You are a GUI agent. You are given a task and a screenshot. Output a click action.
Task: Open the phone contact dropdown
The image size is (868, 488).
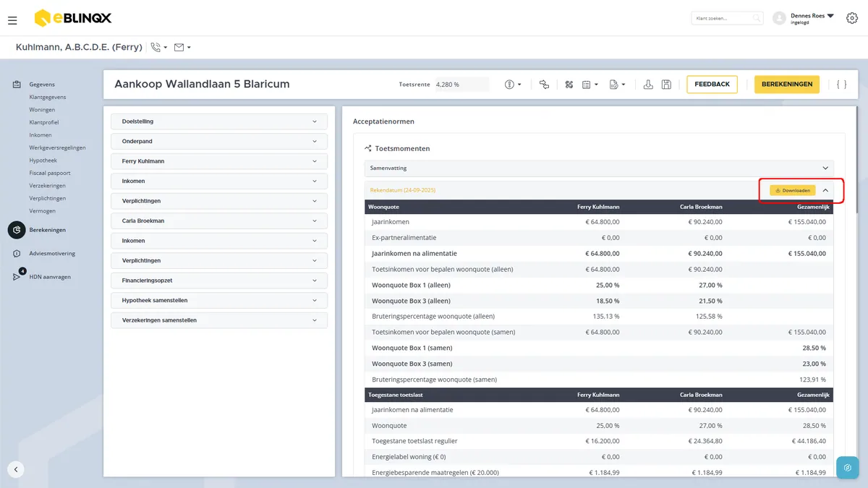158,48
